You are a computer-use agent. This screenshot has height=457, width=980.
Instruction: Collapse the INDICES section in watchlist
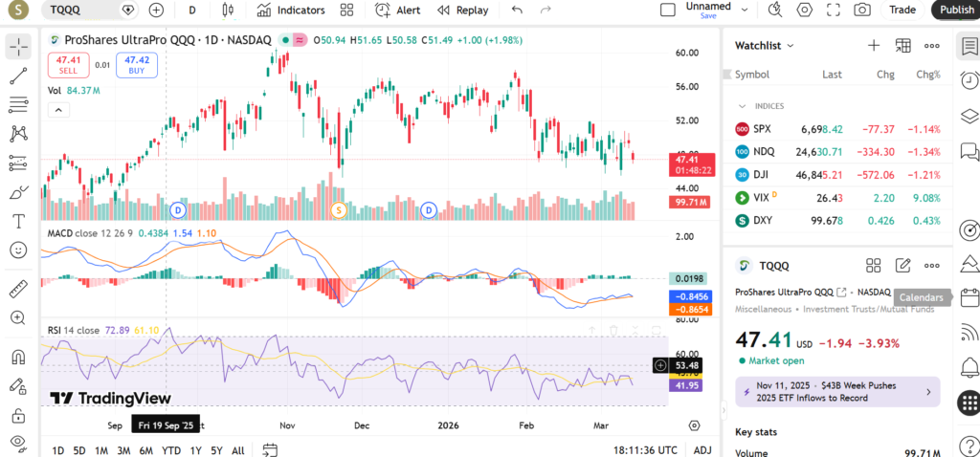tap(742, 106)
